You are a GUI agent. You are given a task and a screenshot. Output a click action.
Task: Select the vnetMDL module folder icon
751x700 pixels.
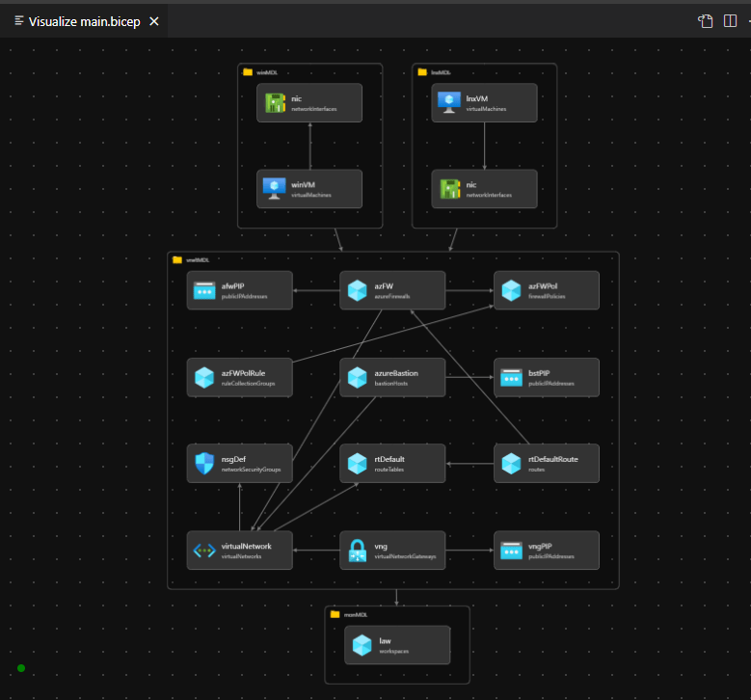point(176,259)
